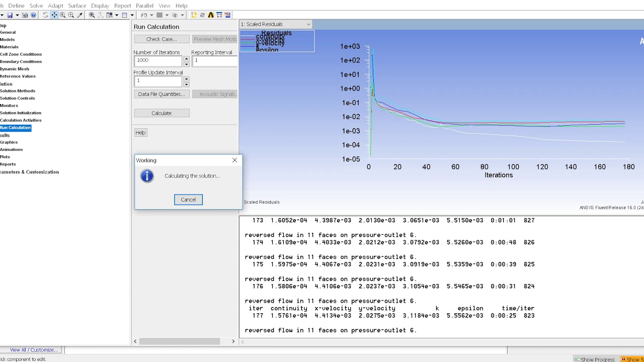Select Solution Controls tree item
Viewport: 644px width, 362px height.
click(18, 98)
